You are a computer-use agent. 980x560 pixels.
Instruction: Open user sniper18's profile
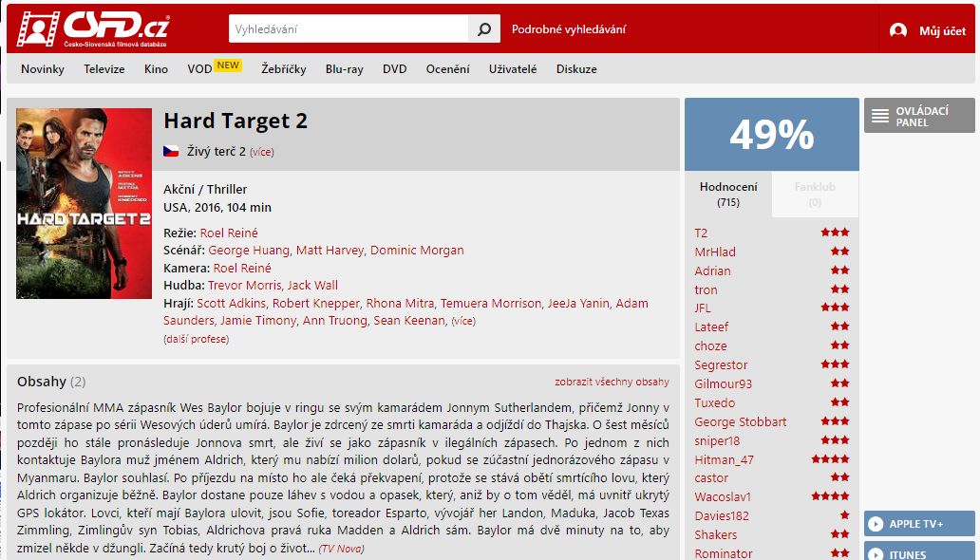point(717,440)
